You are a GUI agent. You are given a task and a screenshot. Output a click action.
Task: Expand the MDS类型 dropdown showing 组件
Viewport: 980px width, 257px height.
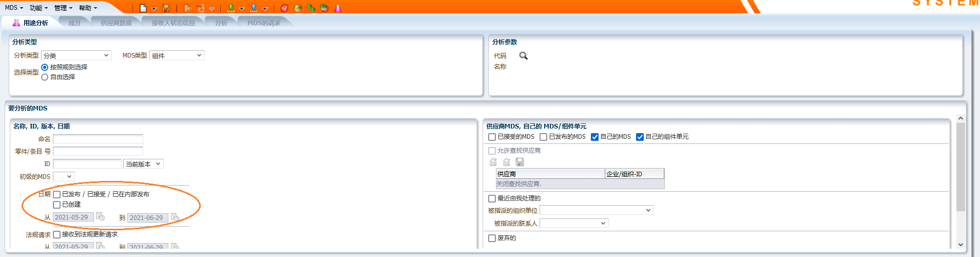coord(177,56)
